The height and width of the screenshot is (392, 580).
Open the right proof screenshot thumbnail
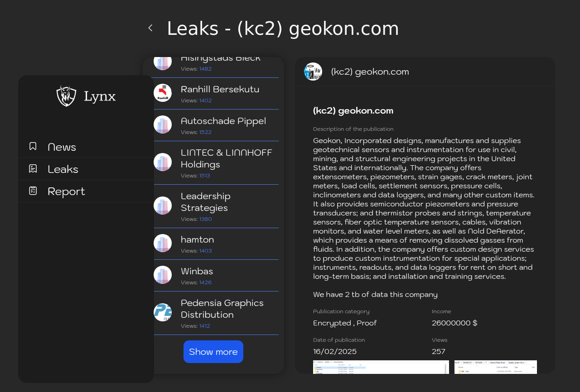496,367
